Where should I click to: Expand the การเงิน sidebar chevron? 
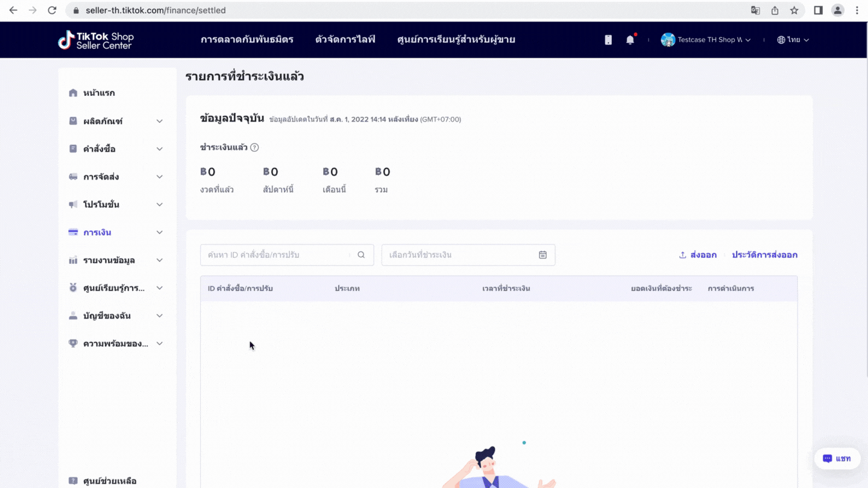coord(160,233)
